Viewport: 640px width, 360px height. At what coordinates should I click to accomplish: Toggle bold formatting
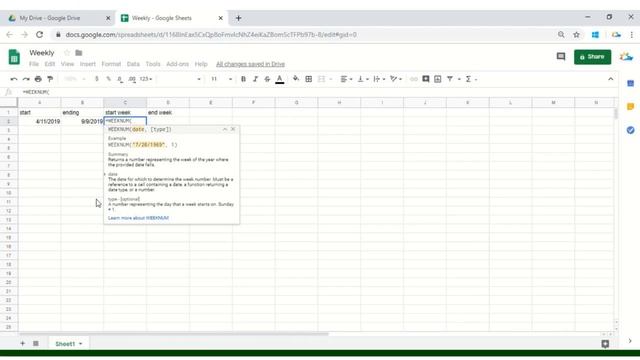(243, 79)
